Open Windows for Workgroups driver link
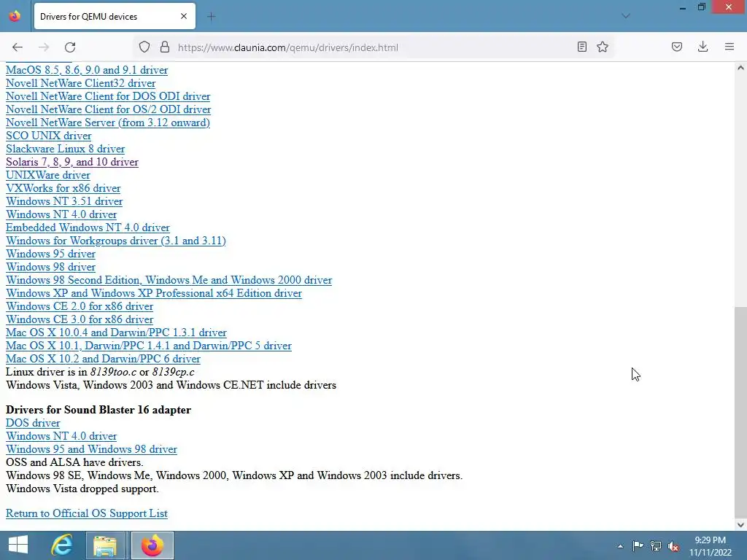This screenshot has width=747, height=560. [116, 241]
